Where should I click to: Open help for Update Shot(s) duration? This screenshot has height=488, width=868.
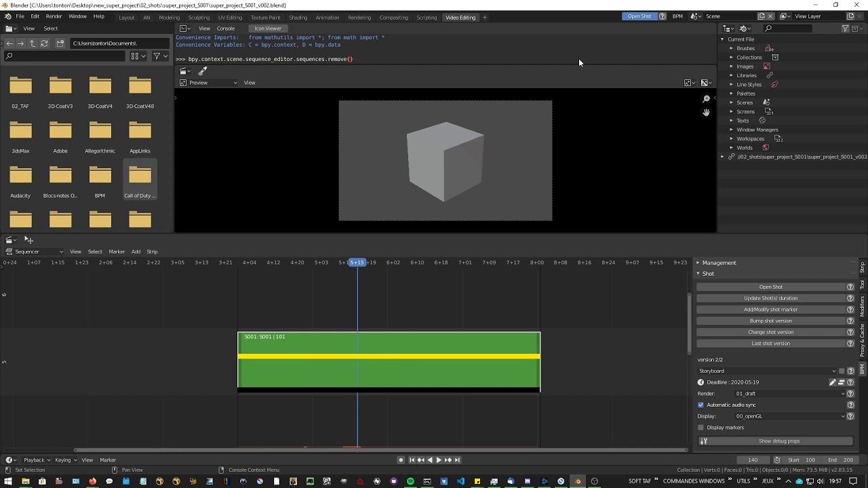point(850,298)
